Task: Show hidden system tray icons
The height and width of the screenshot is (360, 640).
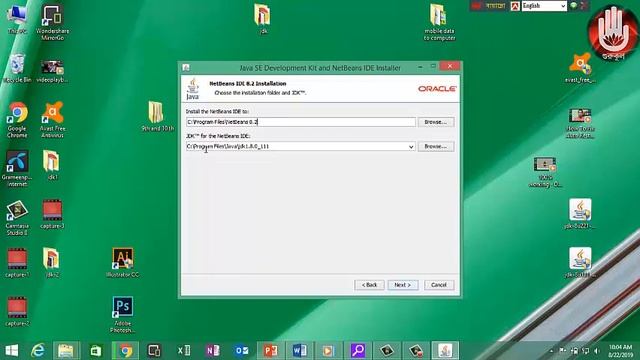Action: (x=551, y=351)
